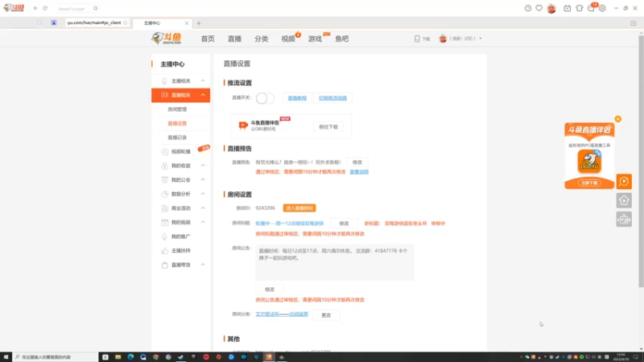
Task: Click the user avatar in page header
Action: click(x=443, y=39)
